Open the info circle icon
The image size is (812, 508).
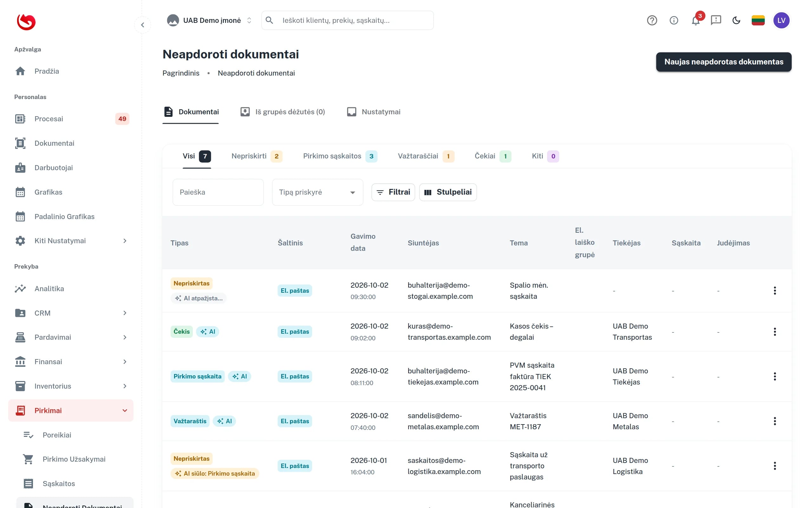674,21
